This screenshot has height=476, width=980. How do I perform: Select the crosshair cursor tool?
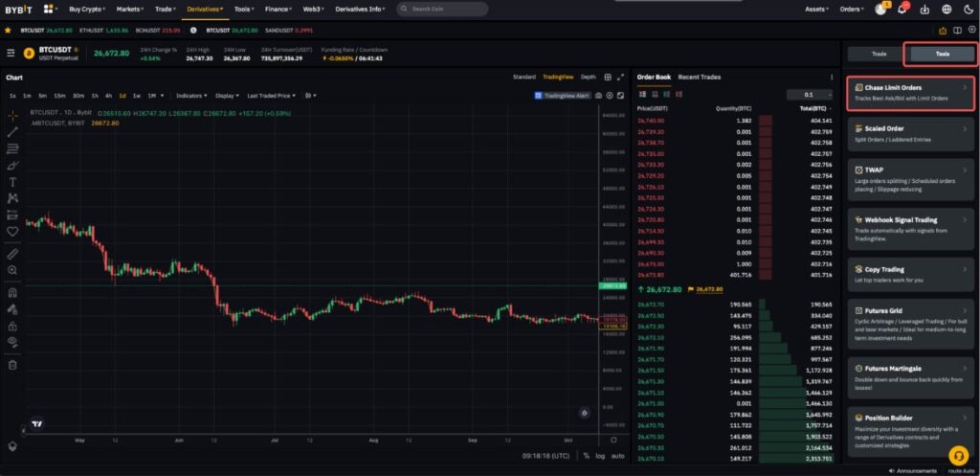coord(12,116)
